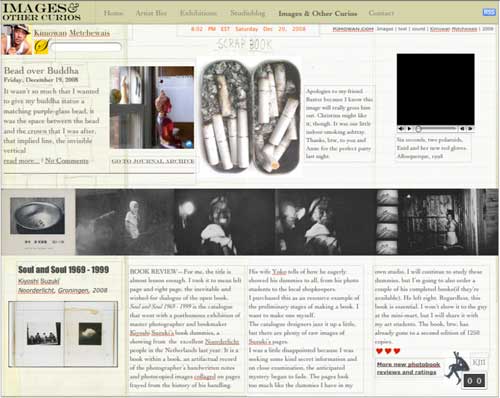Click the video caption about two polaroids
The height and width of the screenshot is (398, 500).
432,148
